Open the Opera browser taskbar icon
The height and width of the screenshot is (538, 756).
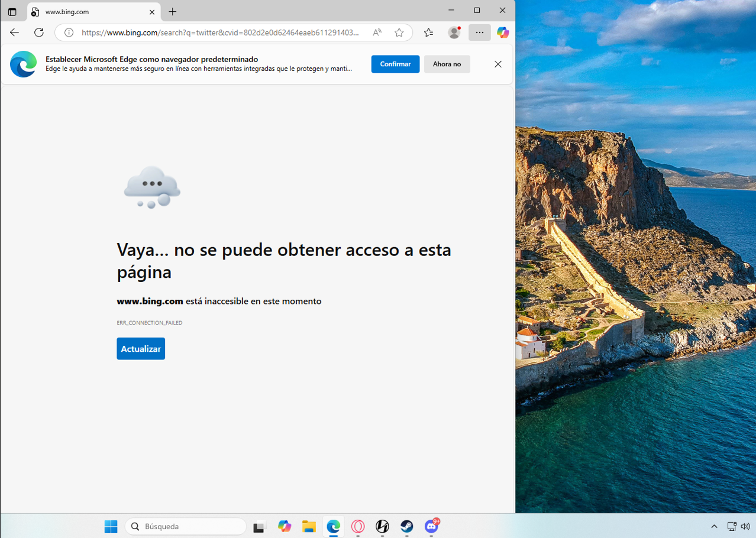[x=358, y=526]
